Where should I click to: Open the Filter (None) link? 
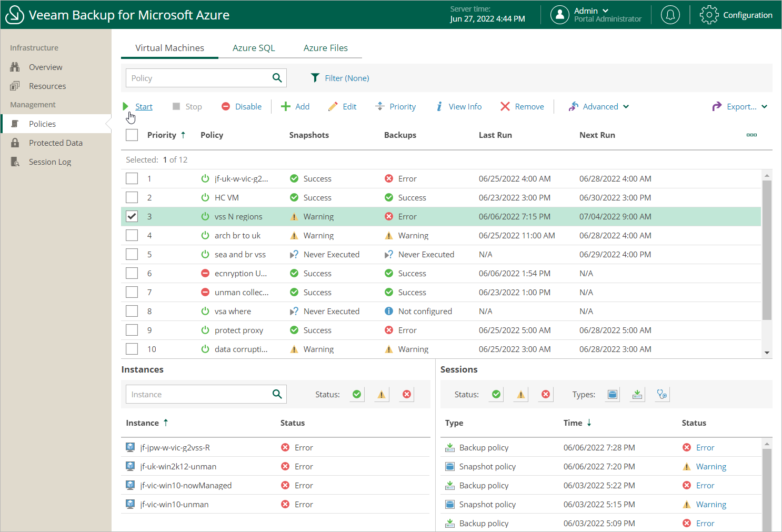click(x=346, y=78)
